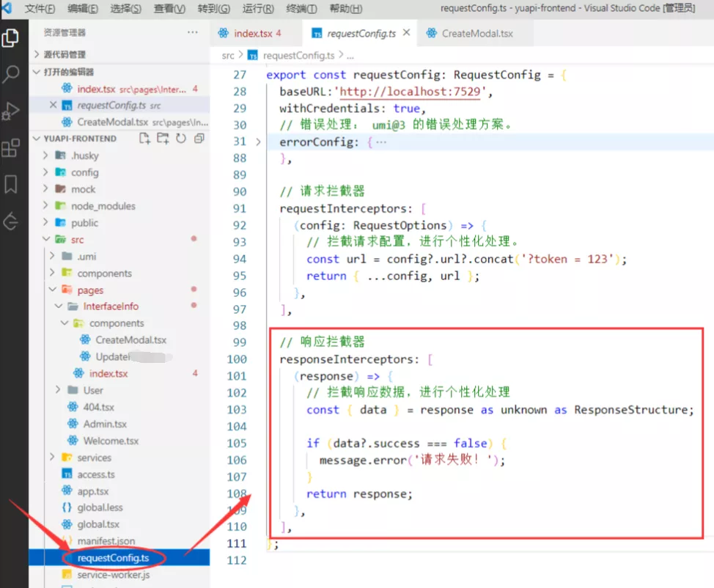The height and width of the screenshot is (588, 714).
Task: Open the http://localhost:7529 link in code
Action: coord(410,92)
